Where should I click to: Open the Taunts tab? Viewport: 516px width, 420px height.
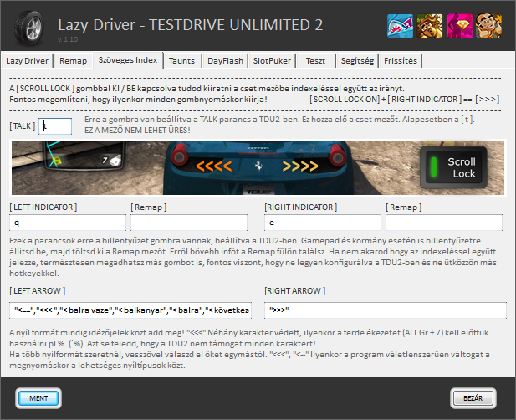tap(181, 61)
